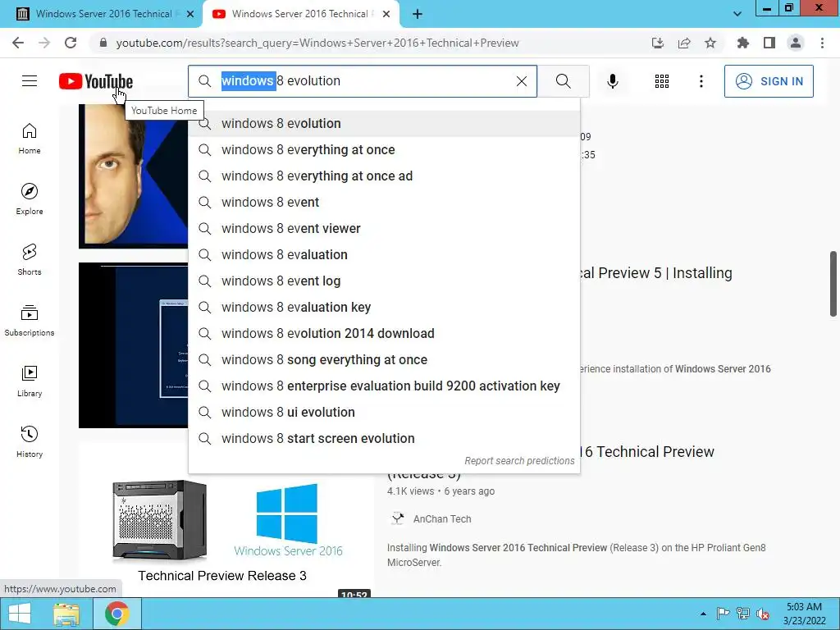Go back with browser back arrow
Viewport: 840px width, 630px height.
pyautogui.click(x=18, y=43)
